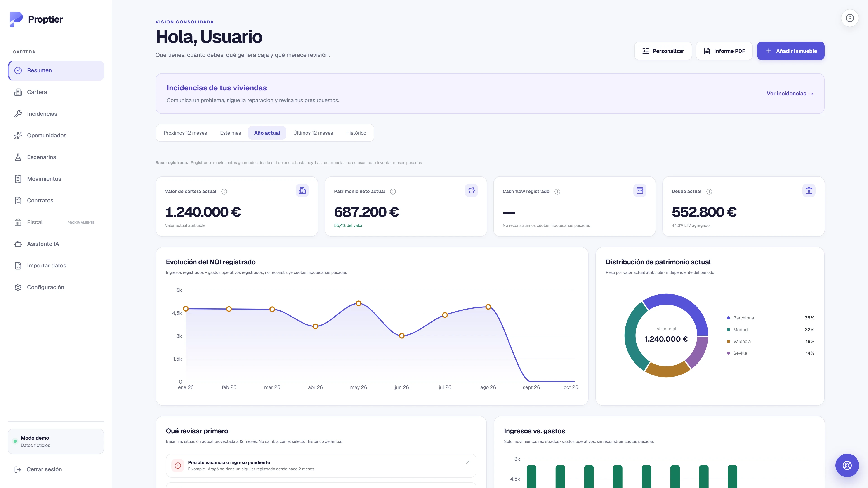Click info icon beside Deuda actual
Viewport: 868px width, 488px height.
[709, 191]
